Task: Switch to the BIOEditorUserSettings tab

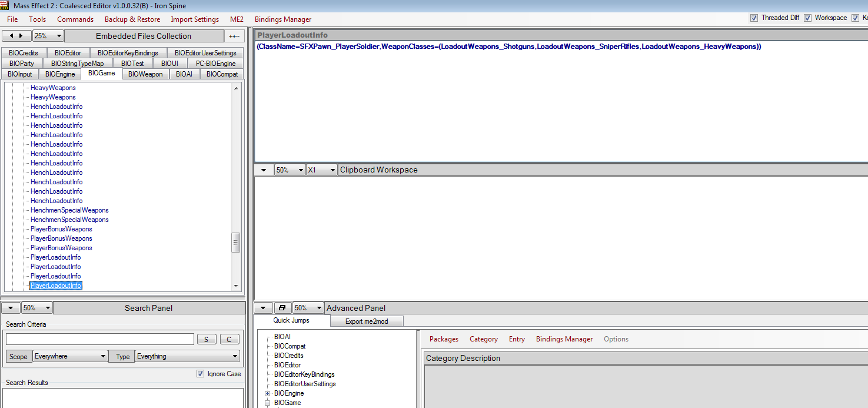Action: click(x=205, y=53)
